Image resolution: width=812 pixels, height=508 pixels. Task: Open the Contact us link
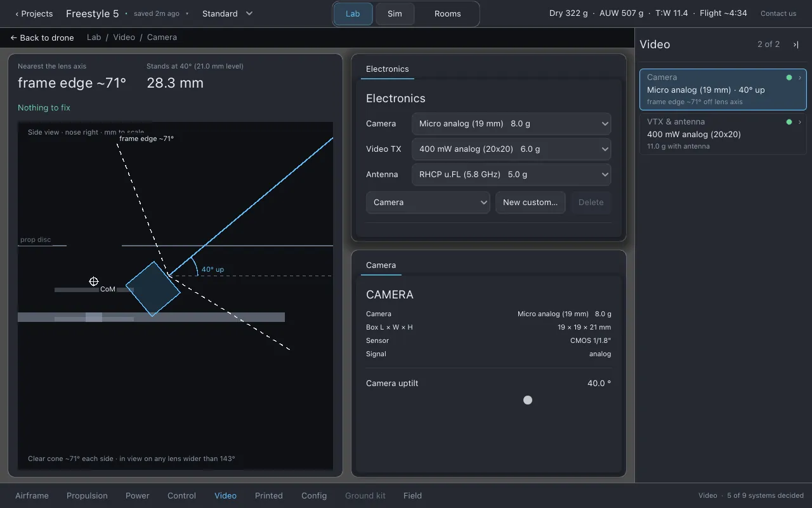pyautogui.click(x=778, y=13)
